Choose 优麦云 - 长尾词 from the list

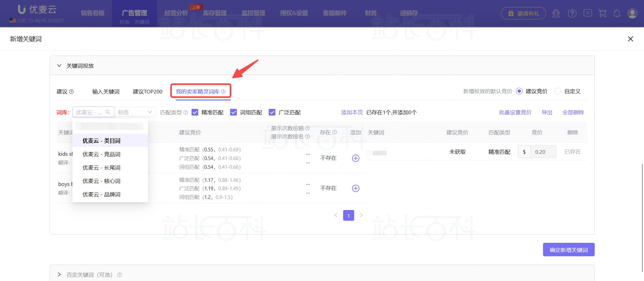(101, 167)
